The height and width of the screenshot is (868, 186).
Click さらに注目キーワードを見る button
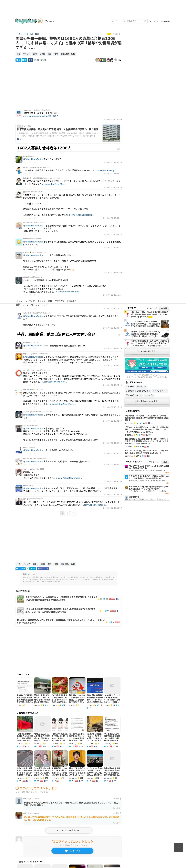[147, 401]
